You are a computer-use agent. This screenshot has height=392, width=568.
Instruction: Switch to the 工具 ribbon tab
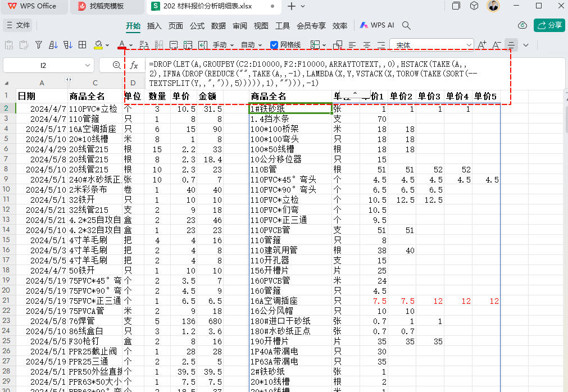[x=283, y=26]
